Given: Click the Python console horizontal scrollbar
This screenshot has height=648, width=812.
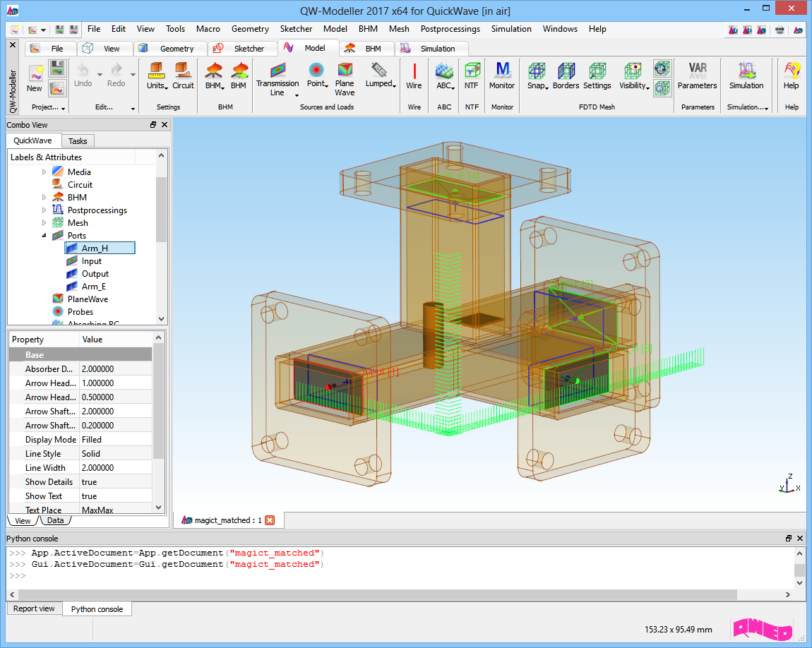Looking at the screenshot, I should (378, 594).
